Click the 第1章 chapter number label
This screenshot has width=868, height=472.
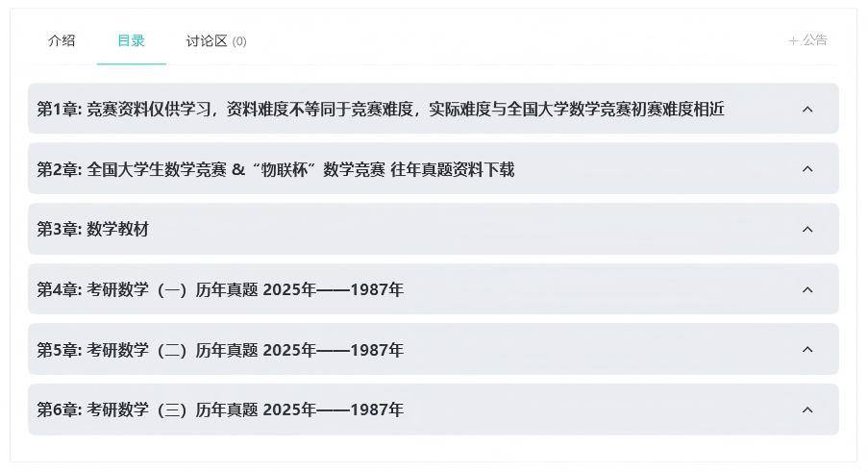[x=59, y=110]
